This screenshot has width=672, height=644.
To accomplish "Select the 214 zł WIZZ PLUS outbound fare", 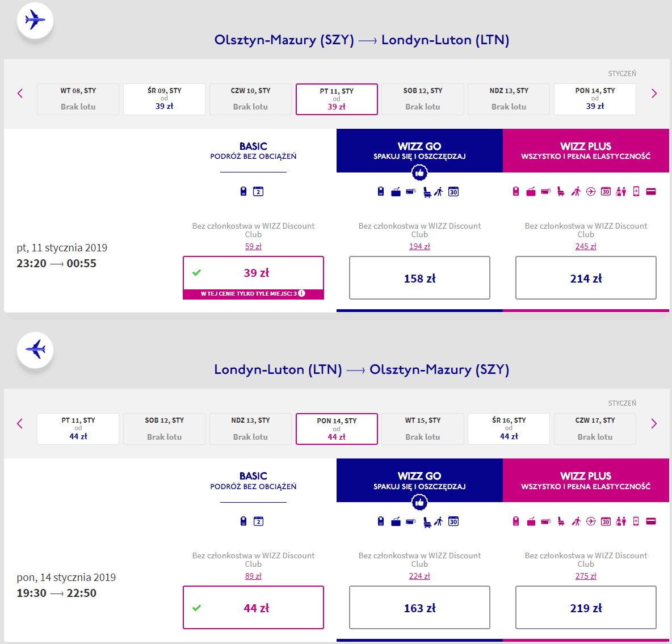I will coord(586,278).
